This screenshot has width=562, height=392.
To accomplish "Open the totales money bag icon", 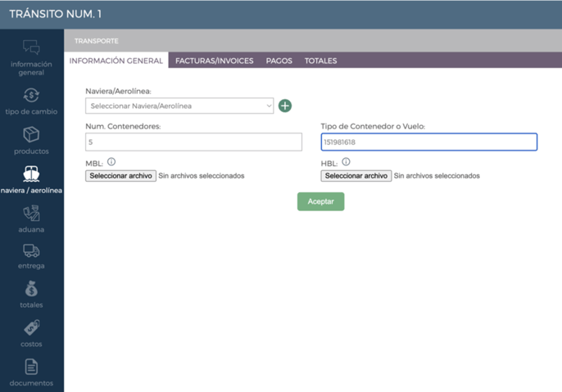I will (31, 289).
